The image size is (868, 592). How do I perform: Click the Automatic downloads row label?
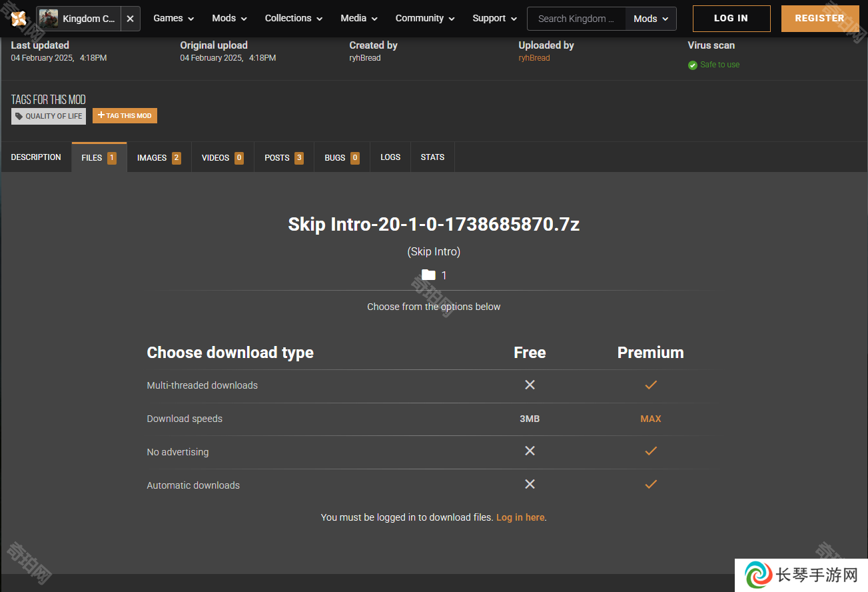coord(193,485)
